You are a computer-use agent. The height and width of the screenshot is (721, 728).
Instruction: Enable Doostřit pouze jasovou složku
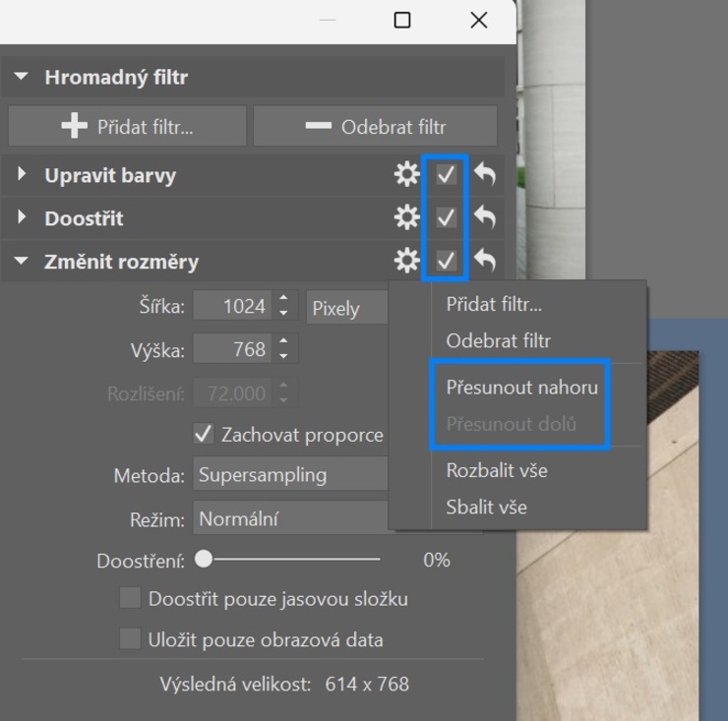[x=130, y=598]
